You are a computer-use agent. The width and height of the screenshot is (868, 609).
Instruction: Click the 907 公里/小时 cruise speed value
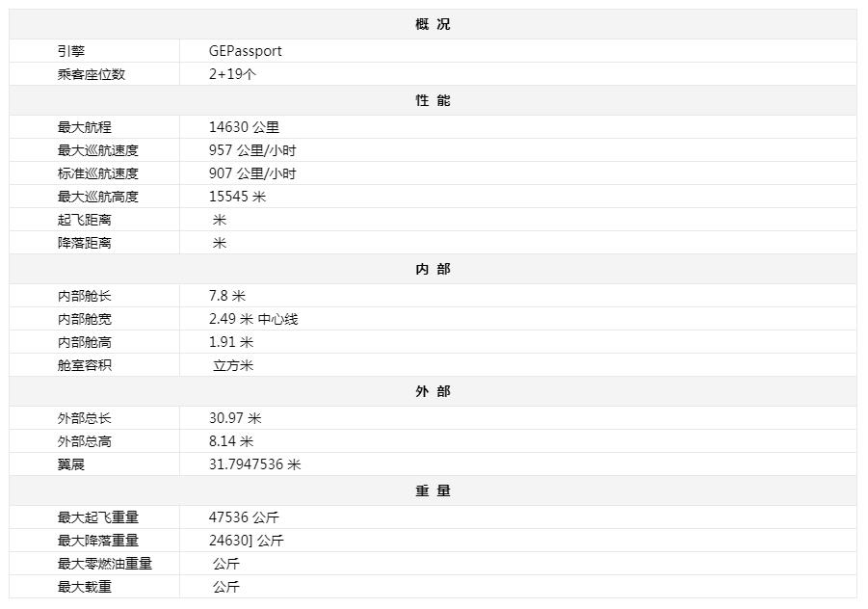252,173
